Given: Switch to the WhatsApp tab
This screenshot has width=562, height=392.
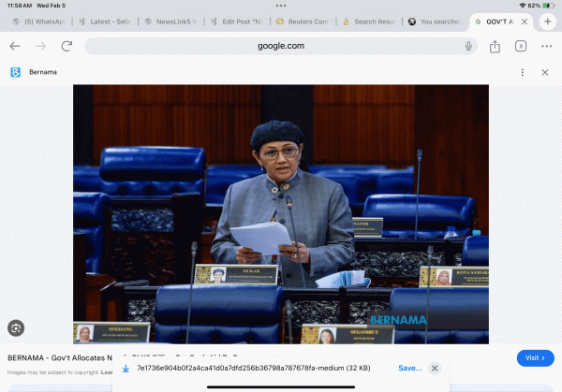Looking at the screenshot, I should (37, 21).
